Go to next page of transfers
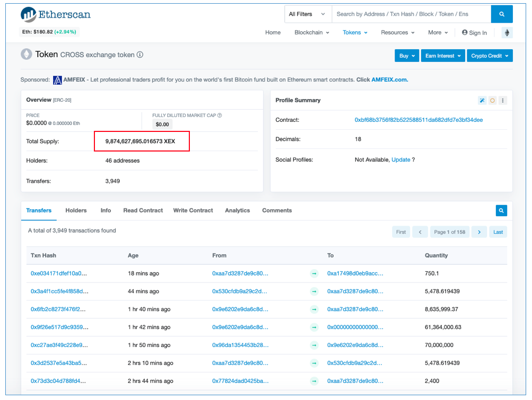The width and height of the screenshot is (532, 400). click(479, 232)
